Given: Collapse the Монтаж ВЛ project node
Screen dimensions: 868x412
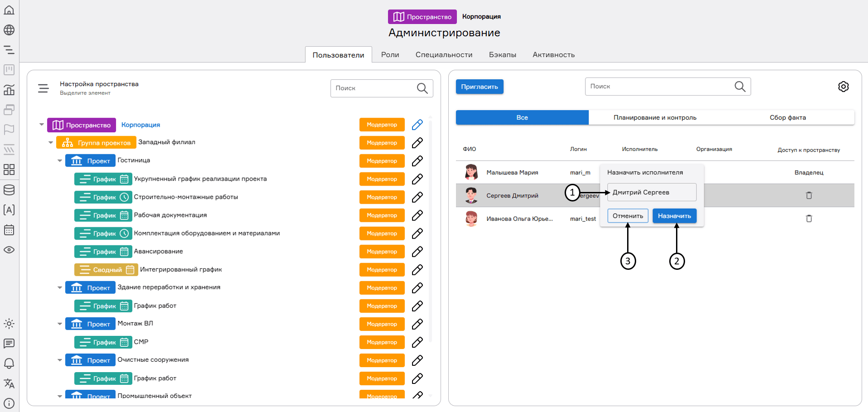Looking at the screenshot, I should (x=60, y=324).
